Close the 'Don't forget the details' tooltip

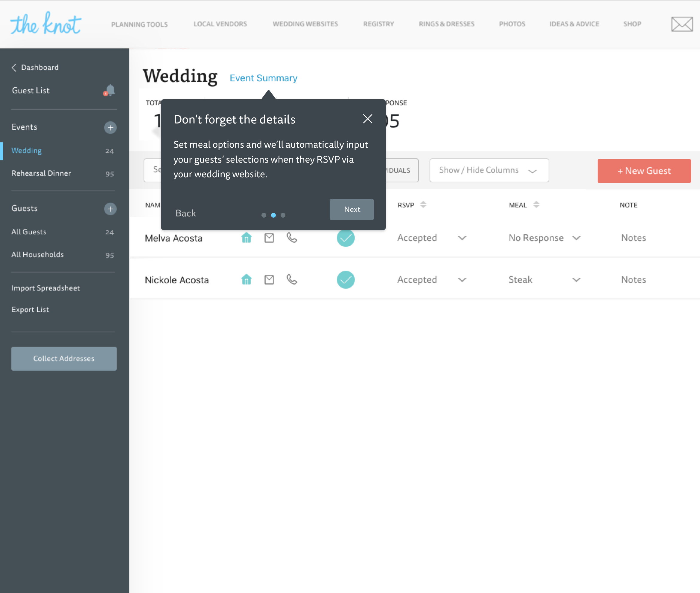coord(367,119)
